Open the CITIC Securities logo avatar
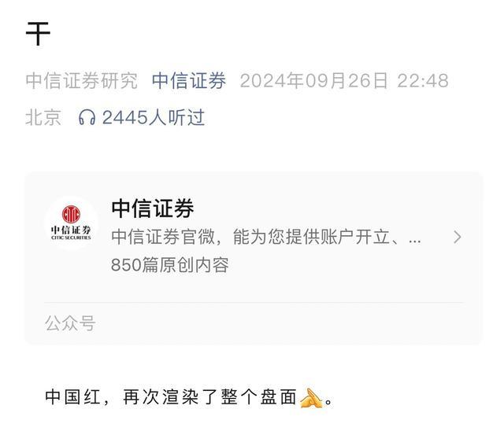This screenshot has width=504, height=435. point(71,223)
